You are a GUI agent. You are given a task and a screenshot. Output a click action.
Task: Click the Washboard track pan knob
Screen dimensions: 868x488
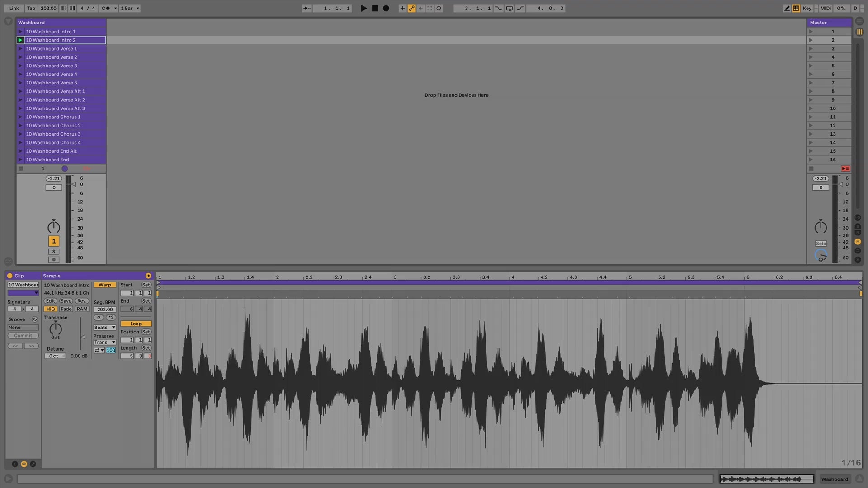[54, 227]
